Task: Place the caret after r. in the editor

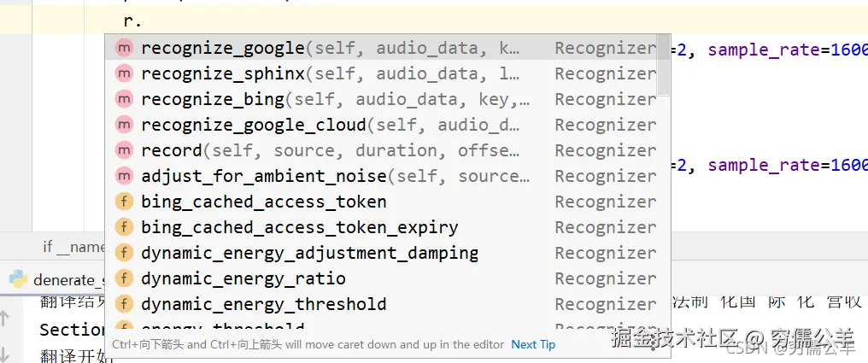Action: (144, 21)
